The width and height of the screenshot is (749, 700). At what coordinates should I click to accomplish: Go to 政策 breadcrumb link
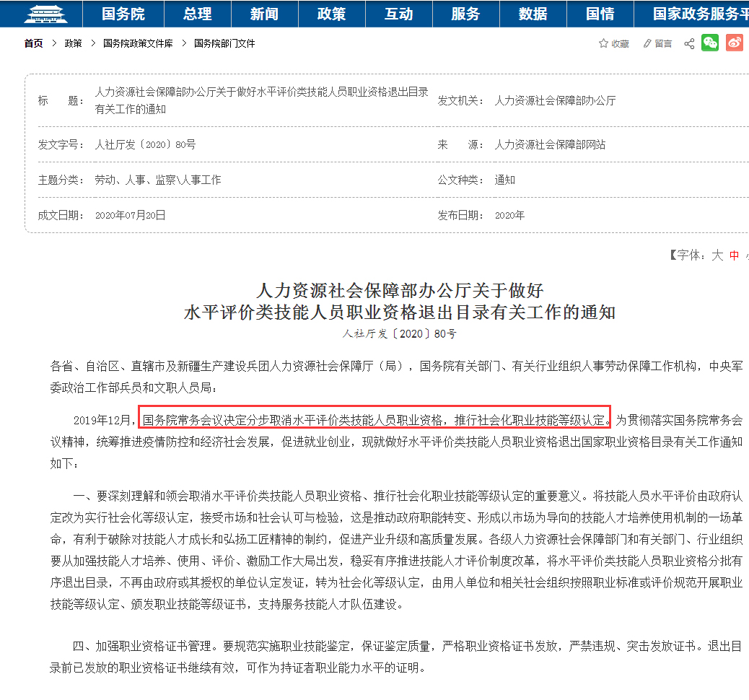tap(73, 43)
